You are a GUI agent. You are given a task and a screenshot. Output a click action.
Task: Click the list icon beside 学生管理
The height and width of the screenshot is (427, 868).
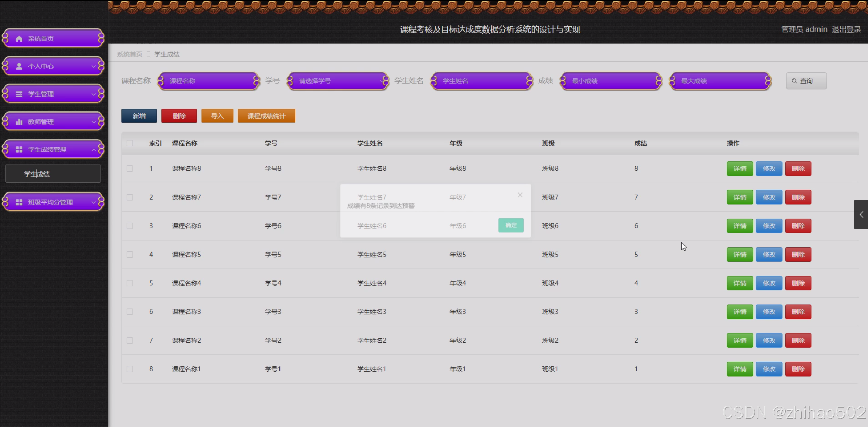(x=19, y=94)
